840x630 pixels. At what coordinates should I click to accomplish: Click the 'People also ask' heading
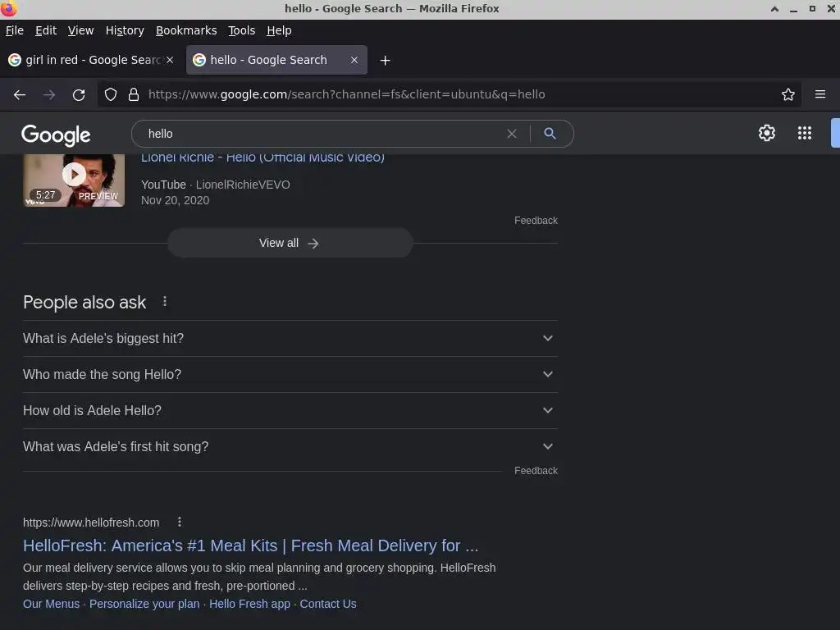[x=84, y=302]
